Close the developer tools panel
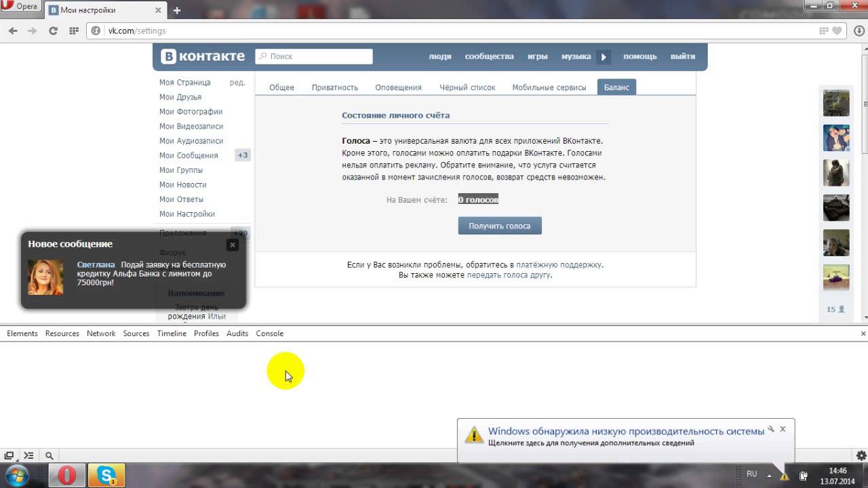 [863, 333]
